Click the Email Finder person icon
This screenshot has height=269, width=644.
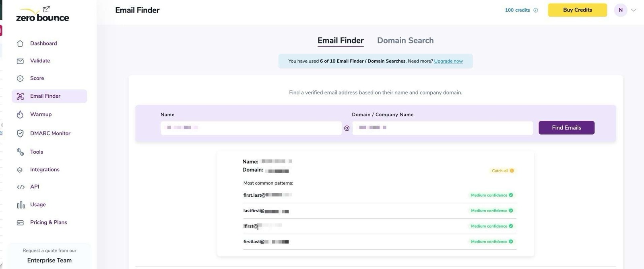(x=20, y=96)
